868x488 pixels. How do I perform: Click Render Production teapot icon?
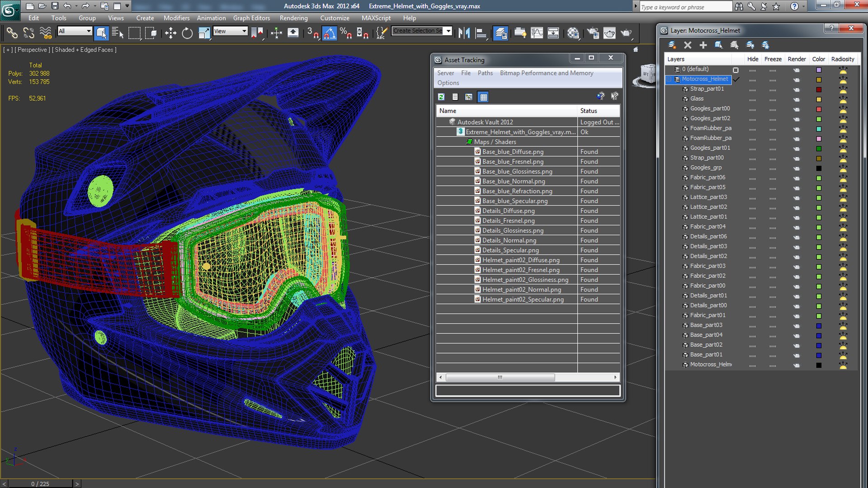[626, 33]
